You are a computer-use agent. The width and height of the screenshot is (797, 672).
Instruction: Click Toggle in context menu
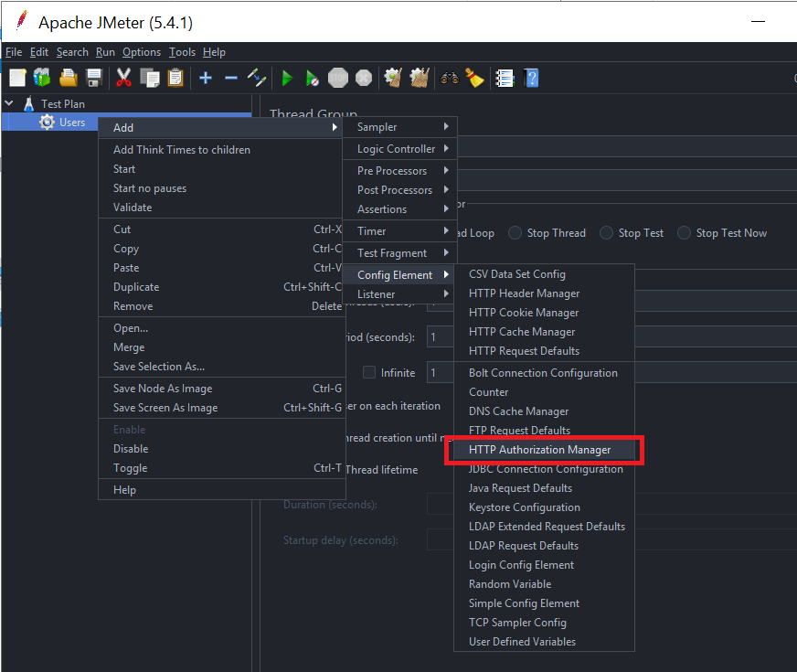(221, 467)
